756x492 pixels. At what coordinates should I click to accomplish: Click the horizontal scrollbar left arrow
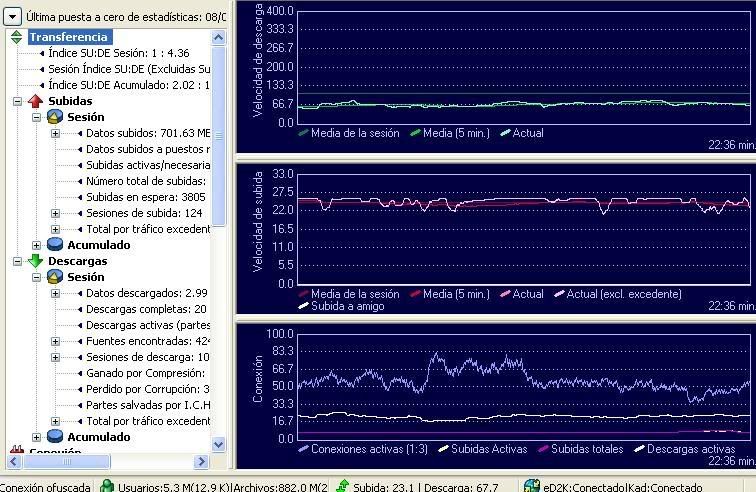point(14,462)
